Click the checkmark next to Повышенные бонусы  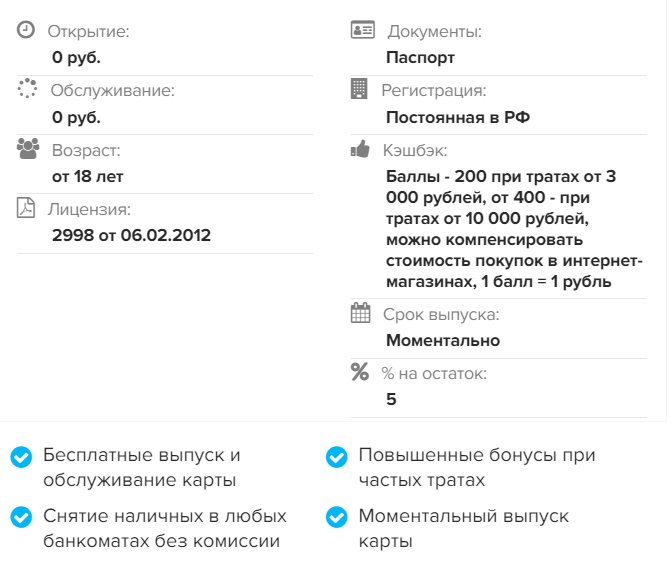point(337,457)
